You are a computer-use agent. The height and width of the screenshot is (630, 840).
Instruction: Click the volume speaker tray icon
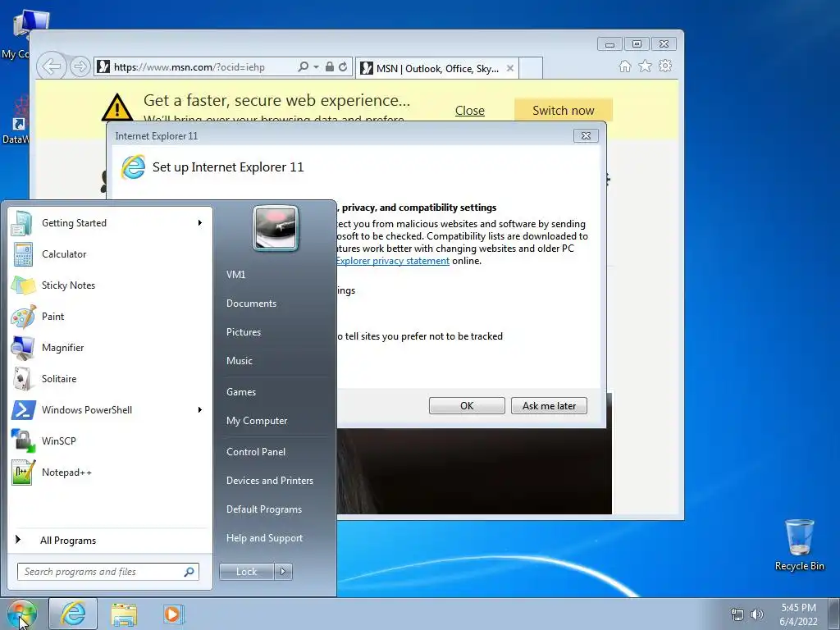coord(757,614)
